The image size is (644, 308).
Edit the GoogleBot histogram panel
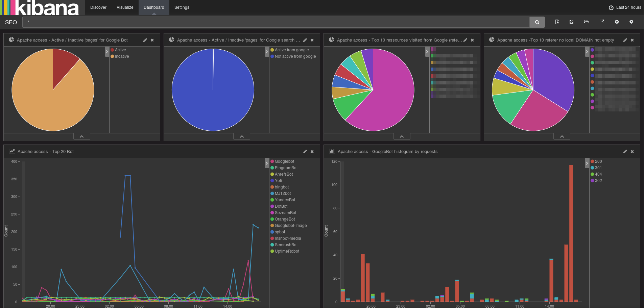625,151
